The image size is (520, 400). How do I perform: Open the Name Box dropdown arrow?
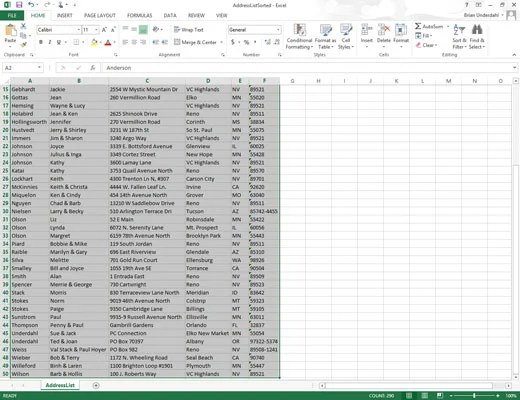[x=39, y=68]
